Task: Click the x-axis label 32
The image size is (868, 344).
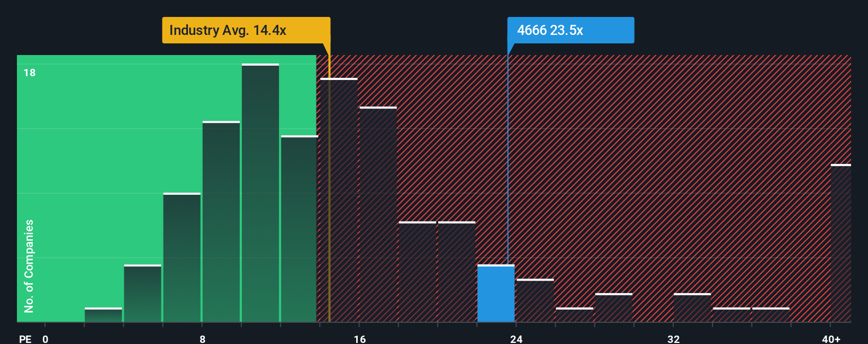Action: [673, 339]
